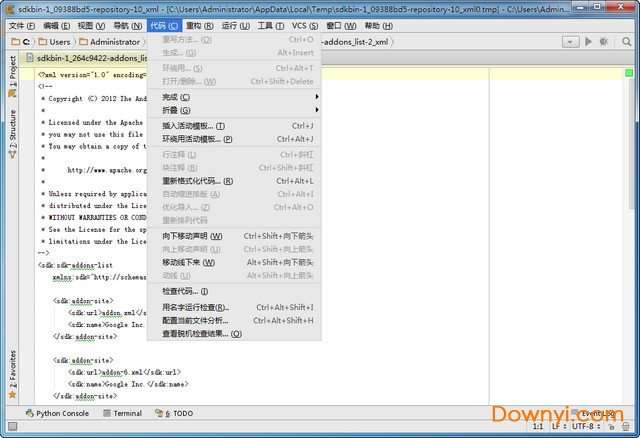Open the 重构 (R) menu
This screenshot has width=640, height=438.
200,26
